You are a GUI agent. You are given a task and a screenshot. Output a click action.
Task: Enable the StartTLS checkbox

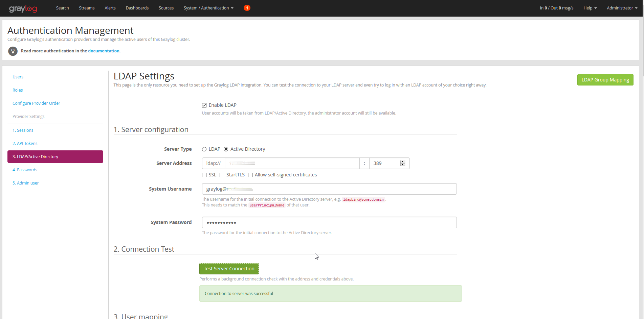[222, 175]
